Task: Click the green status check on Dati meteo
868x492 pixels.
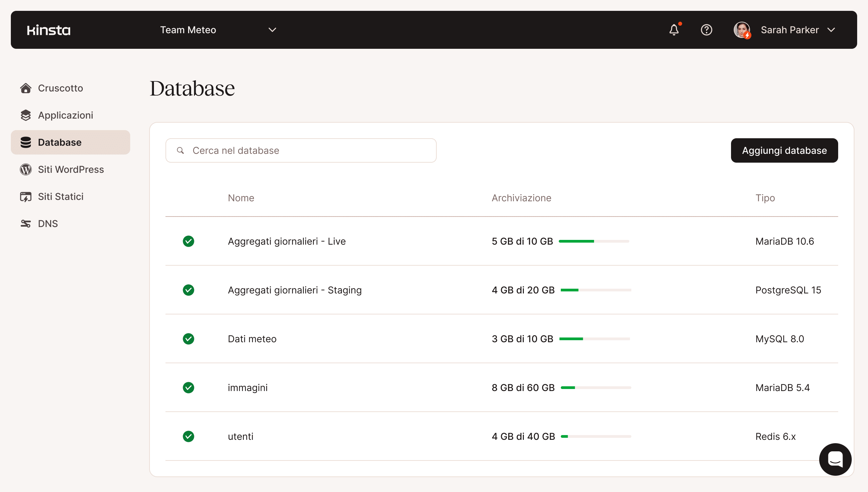Action: (189, 339)
